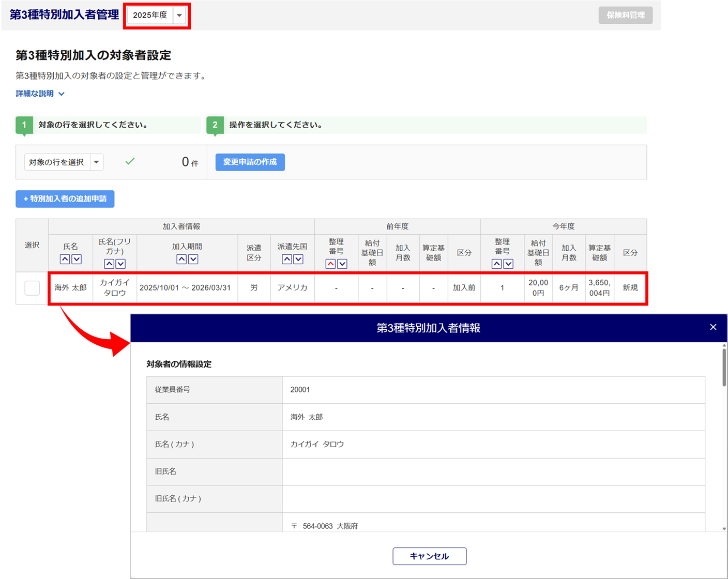Check the selection box for 海外 太郎
This screenshot has height=579, width=728.
32,288
